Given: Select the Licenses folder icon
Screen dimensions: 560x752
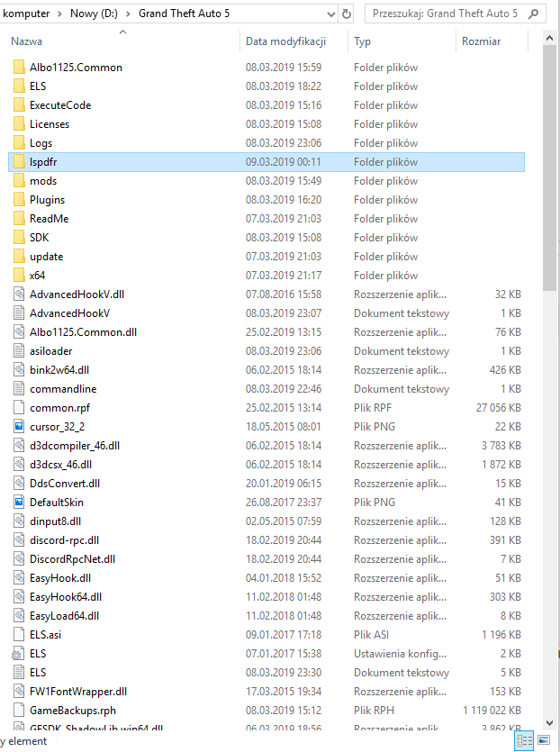Looking at the screenshot, I should coord(19,124).
